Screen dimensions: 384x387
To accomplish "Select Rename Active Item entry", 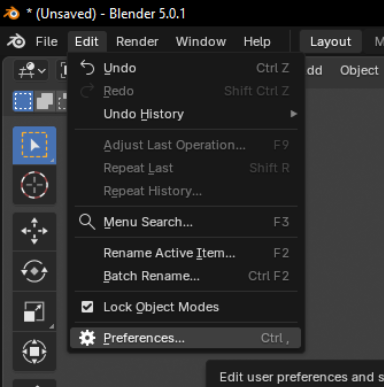I will (186, 253).
